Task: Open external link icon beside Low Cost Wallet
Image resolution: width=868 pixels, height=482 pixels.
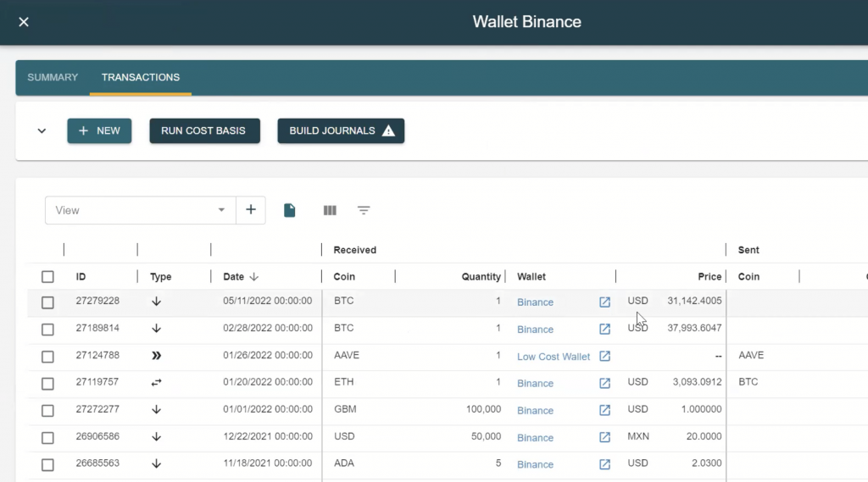Action: point(604,357)
